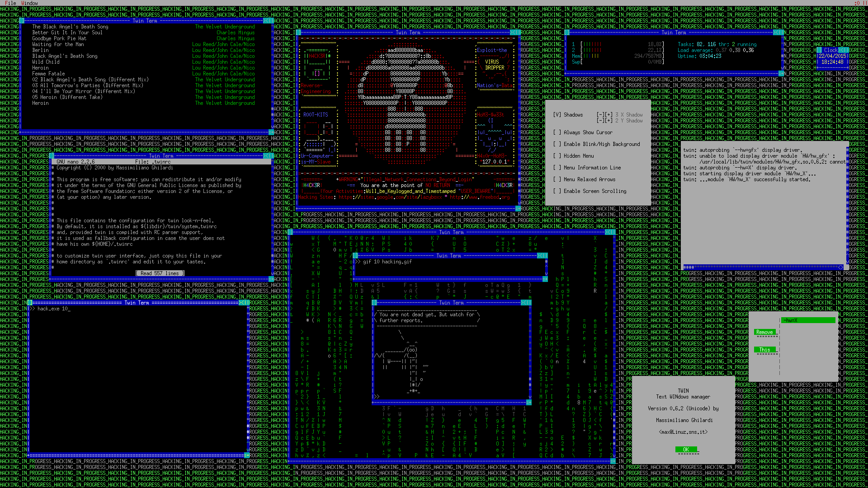This screenshot has height=488, width=868.
Task: Click OK in TWIN about dialog
Action: click(686, 449)
